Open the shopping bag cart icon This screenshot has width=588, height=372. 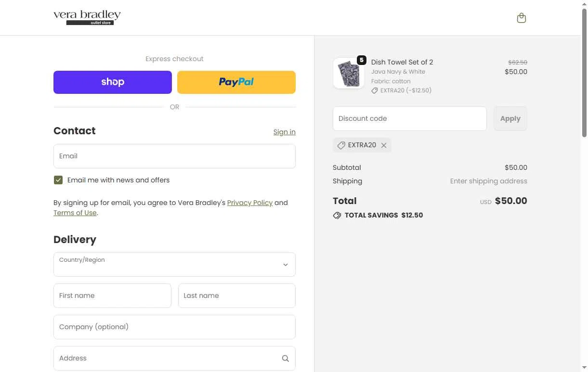tap(521, 18)
